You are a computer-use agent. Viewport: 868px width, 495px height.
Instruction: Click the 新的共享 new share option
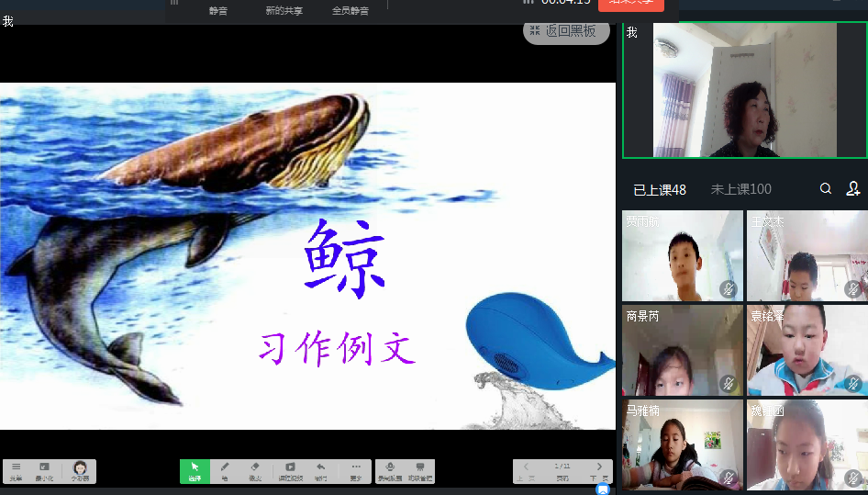(x=284, y=10)
